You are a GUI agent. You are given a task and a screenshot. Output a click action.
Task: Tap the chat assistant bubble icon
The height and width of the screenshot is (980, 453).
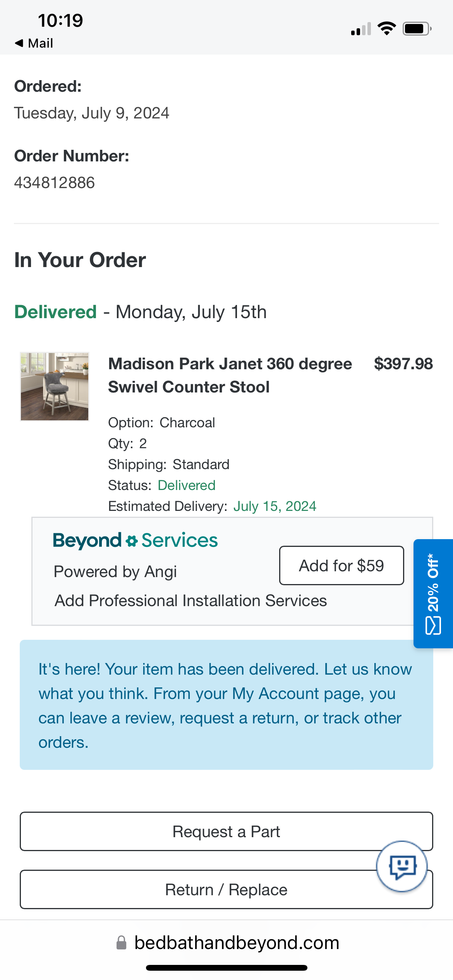(402, 866)
